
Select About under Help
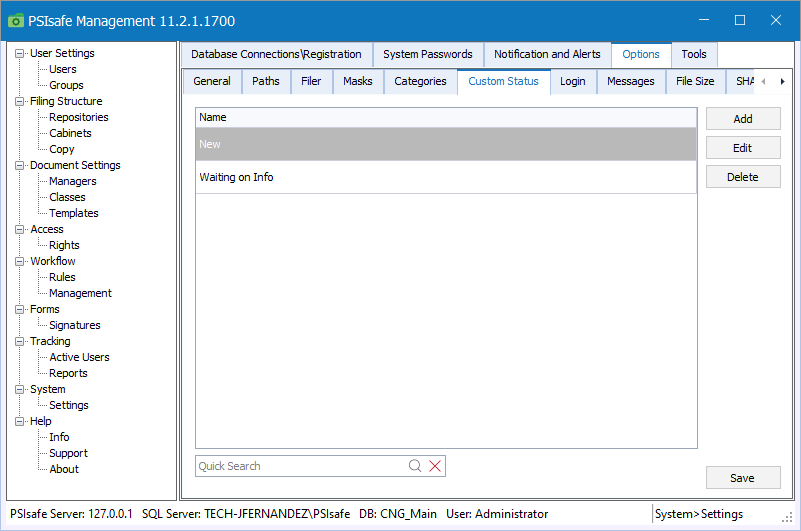[64, 469]
